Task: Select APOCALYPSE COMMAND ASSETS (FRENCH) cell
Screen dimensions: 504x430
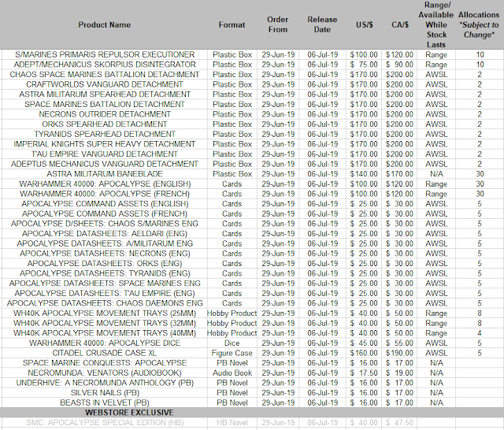Action: 105,213
